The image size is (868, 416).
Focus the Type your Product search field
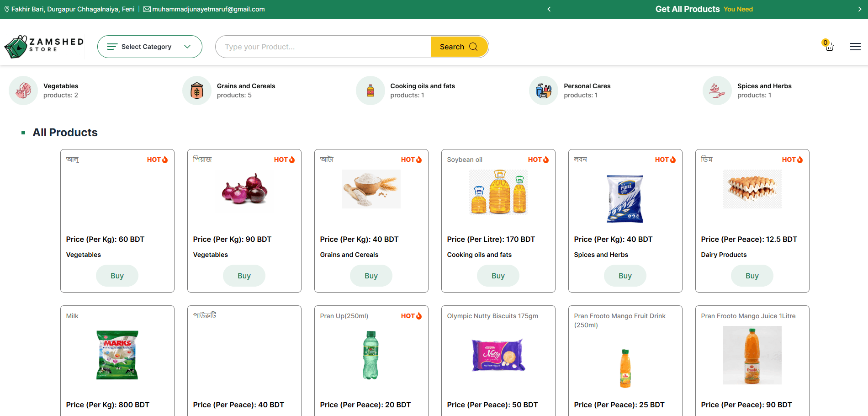tap(323, 47)
